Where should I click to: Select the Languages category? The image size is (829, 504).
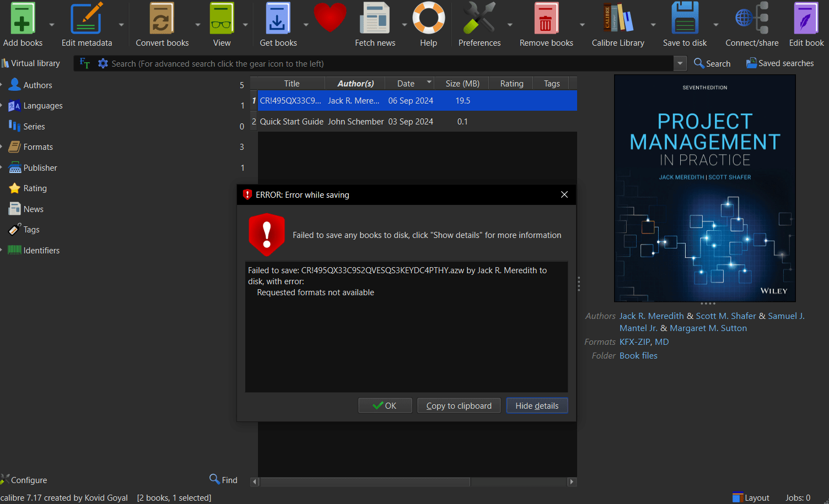tap(43, 106)
